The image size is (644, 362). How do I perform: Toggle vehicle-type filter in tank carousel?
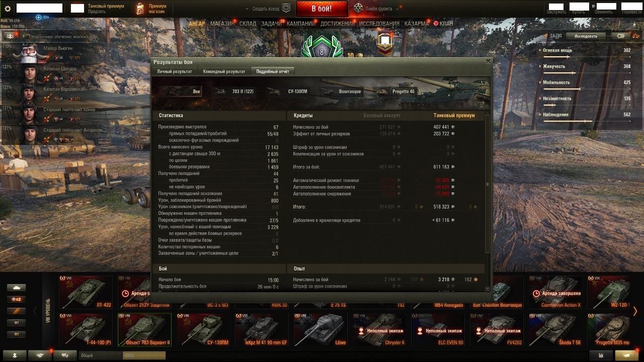tap(16, 288)
